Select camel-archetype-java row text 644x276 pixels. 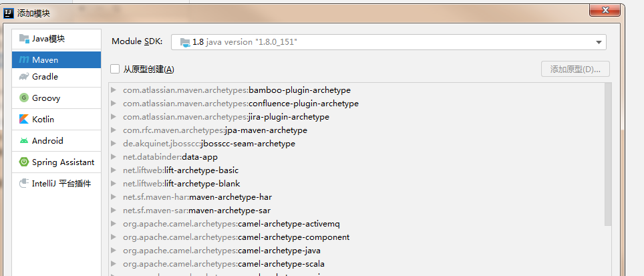click(x=222, y=250)
